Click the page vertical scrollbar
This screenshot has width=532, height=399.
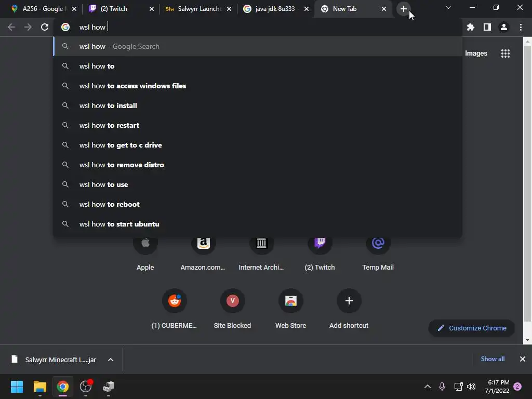pyautogui.click(x=527, y=190)
